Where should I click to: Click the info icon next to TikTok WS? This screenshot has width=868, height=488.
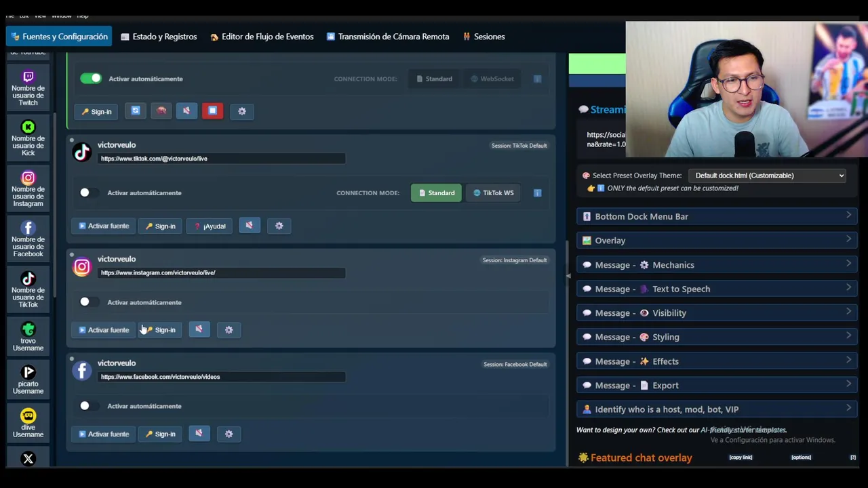(x=537, y=193)
